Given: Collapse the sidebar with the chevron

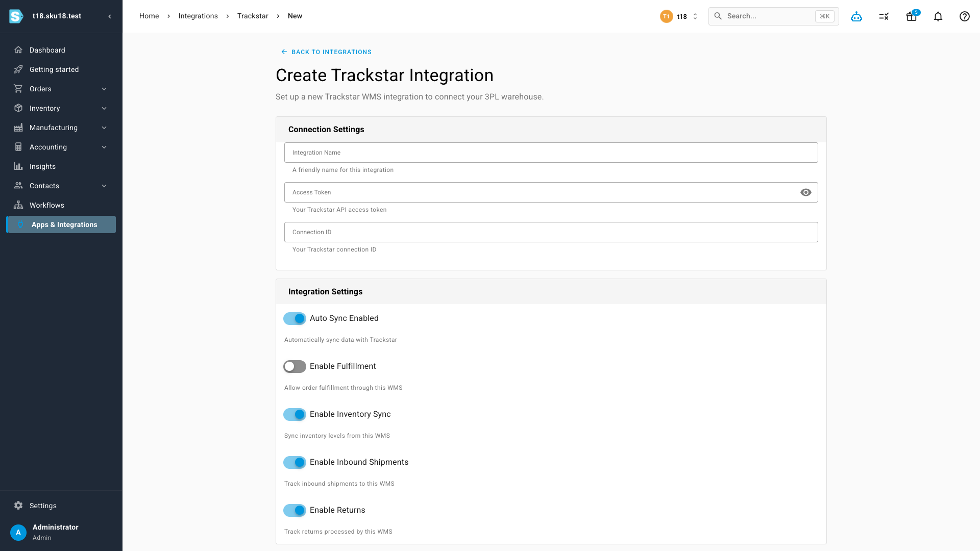Looking at the screenshot, I should pyautogui.click(x=110, y=16).
